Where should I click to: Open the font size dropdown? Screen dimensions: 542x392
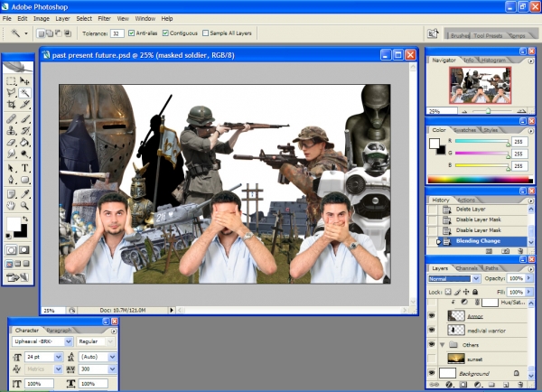tap(58, 357)
